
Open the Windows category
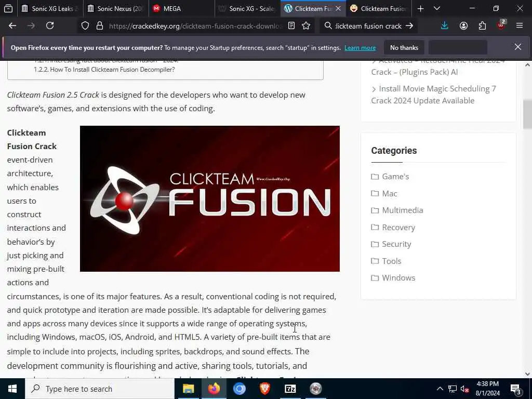pos(398,277)
